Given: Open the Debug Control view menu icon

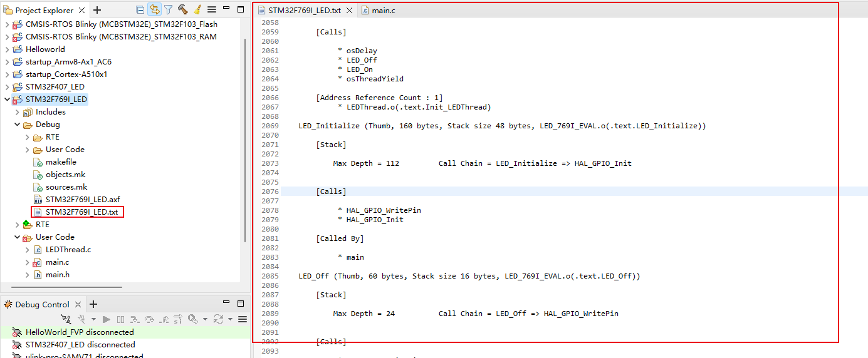Looking at the screenshot, I should [243, 319].
